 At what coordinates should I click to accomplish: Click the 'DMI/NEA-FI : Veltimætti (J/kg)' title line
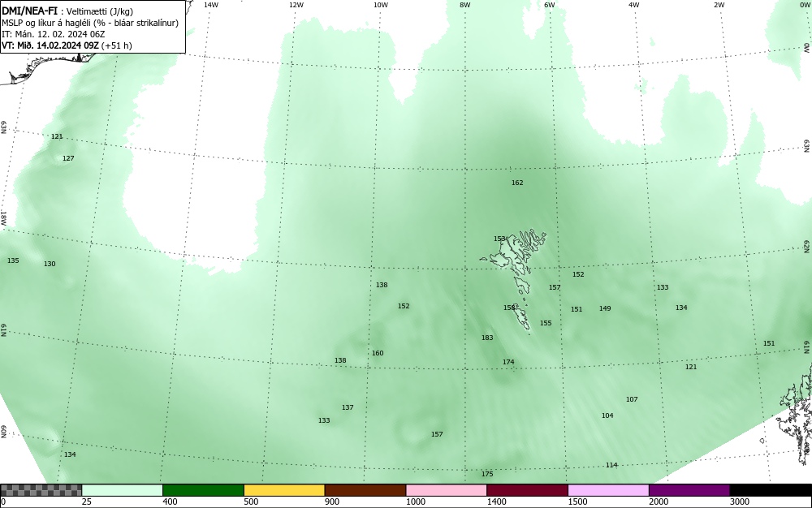tap(67, 11)
